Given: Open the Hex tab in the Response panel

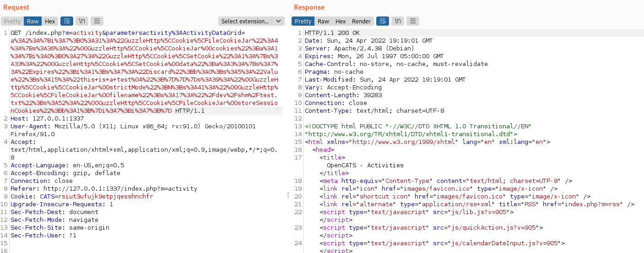Looking at the screenshot, I should pos(341,21).
